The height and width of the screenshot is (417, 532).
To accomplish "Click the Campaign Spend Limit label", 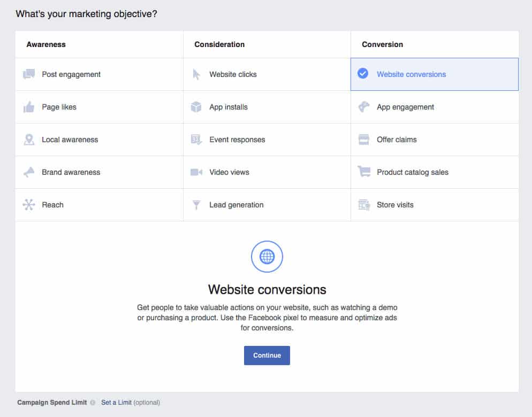I will click(x=52, y=403).
